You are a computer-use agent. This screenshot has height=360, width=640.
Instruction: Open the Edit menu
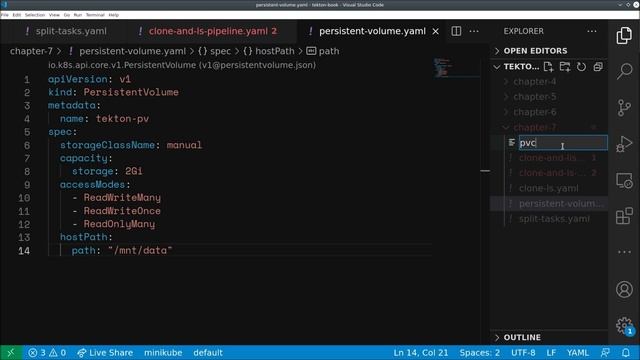click(17, 15)
